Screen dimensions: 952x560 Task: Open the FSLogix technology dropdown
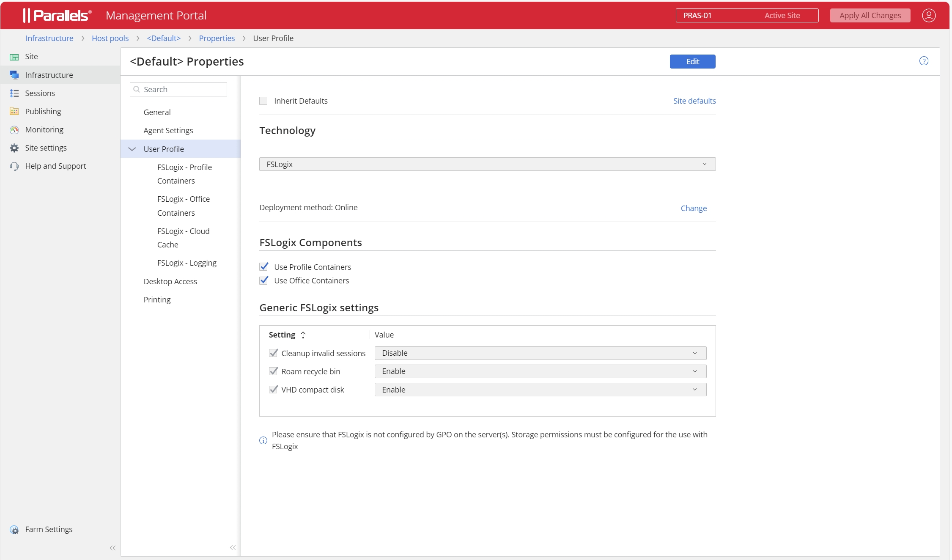pos(487,164)
